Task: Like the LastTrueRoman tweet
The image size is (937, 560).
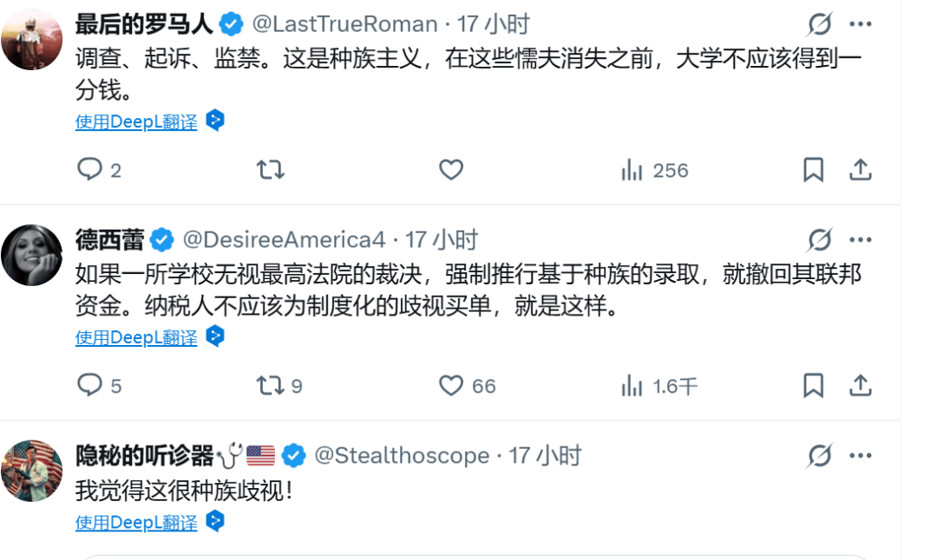Action: [450, 170]
